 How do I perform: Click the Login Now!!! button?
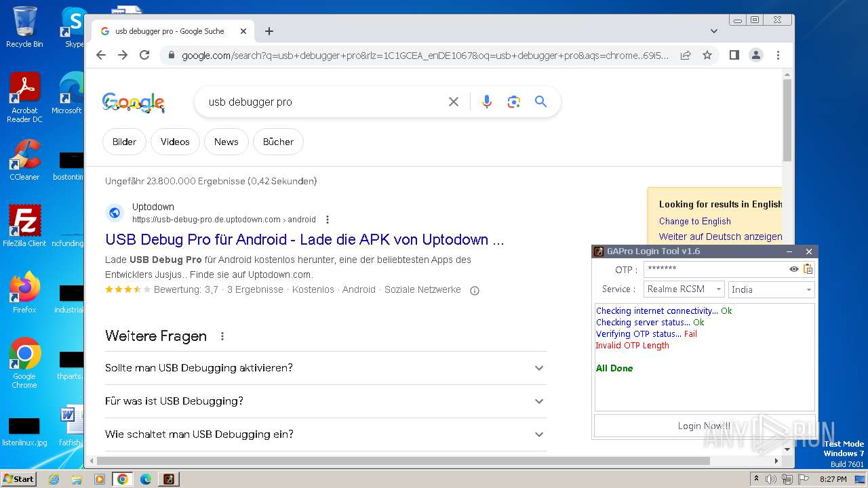coord(705,426)
